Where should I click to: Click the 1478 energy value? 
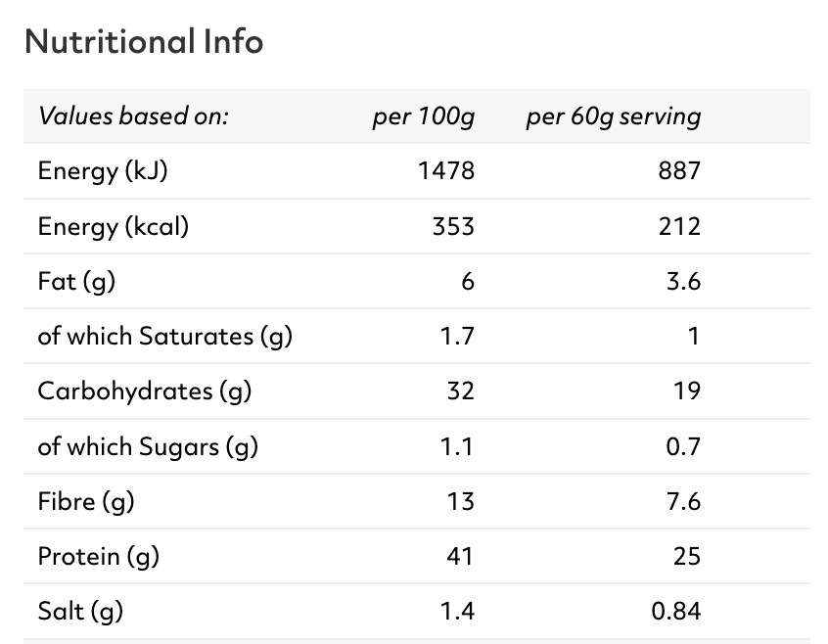click(445, 171)
